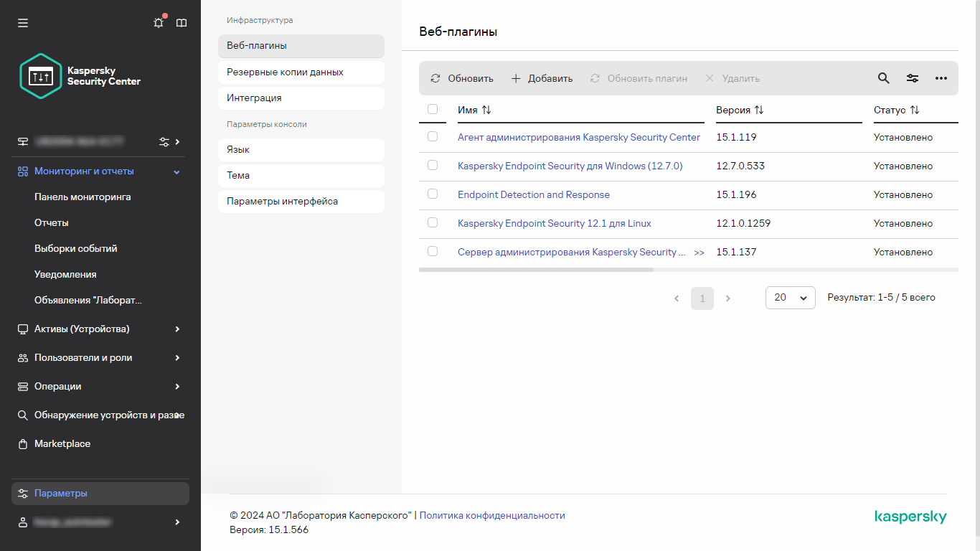Go to previous page arrow

click(x=677, y=298)
